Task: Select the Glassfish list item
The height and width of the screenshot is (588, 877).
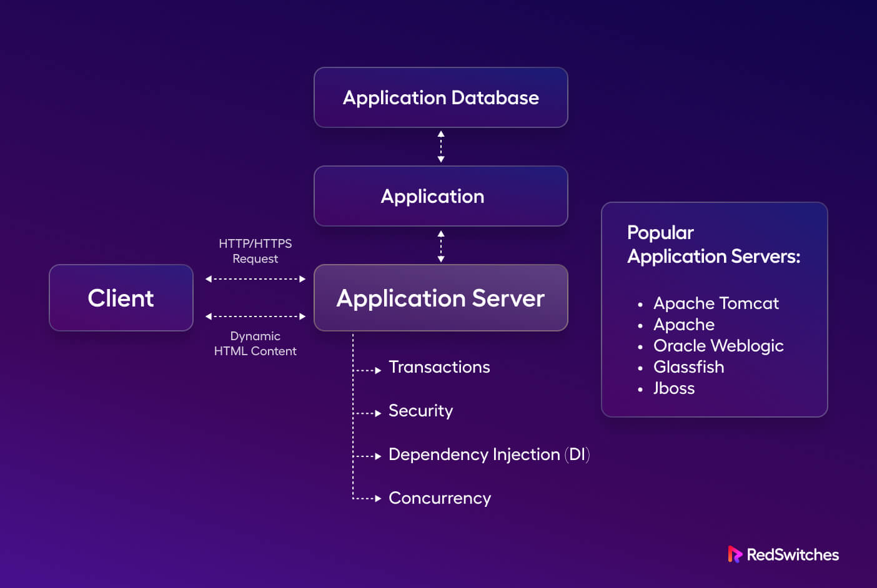Action: 688,367
